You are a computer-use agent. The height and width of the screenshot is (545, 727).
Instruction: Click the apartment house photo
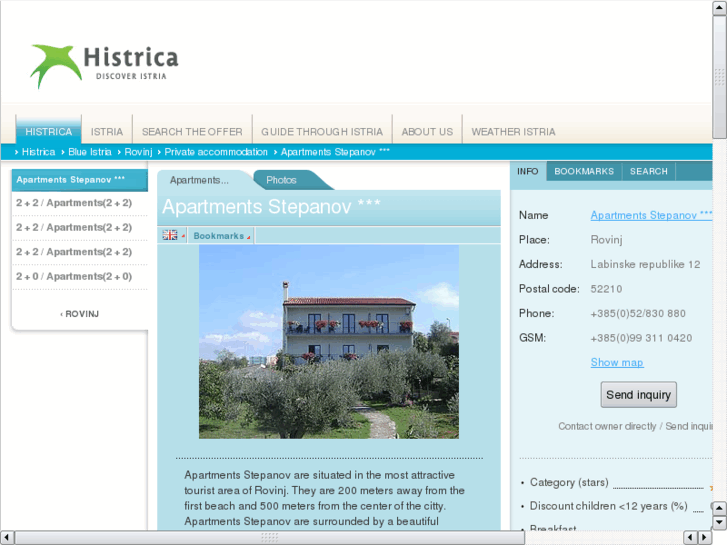pos(329,342)
